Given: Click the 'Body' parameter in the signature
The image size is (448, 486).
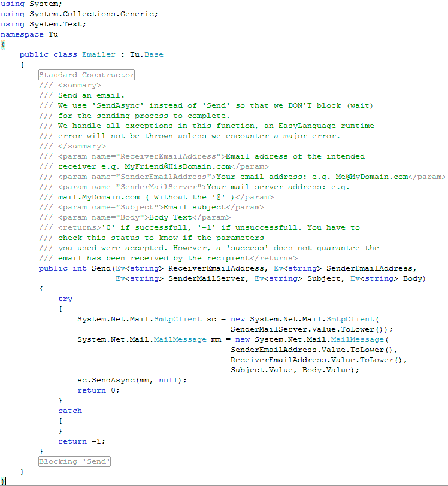Looking at the screenshot, I should (x=412, y=279).
